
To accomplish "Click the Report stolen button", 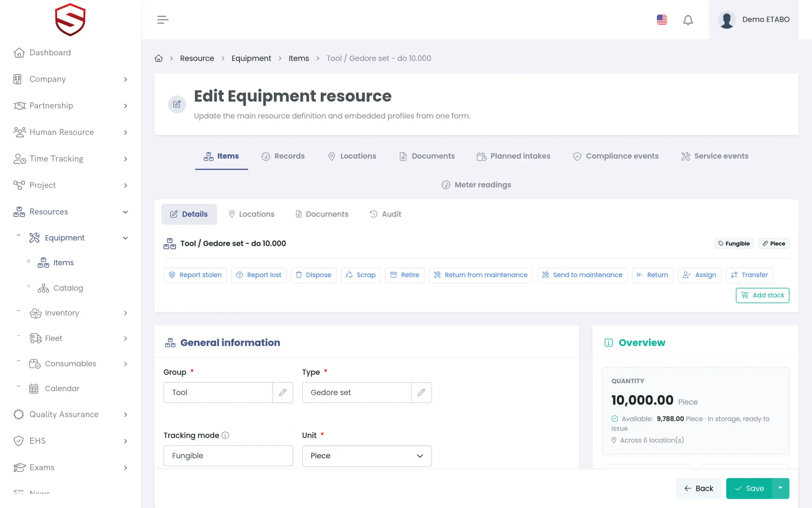I will (195, 275).
